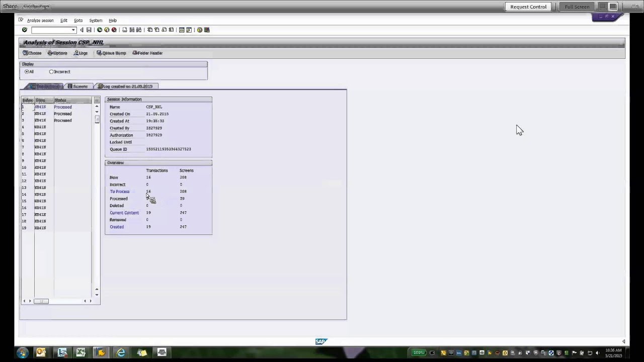Click the Choose button
The image size is (644, 362).
pos(32,53)
